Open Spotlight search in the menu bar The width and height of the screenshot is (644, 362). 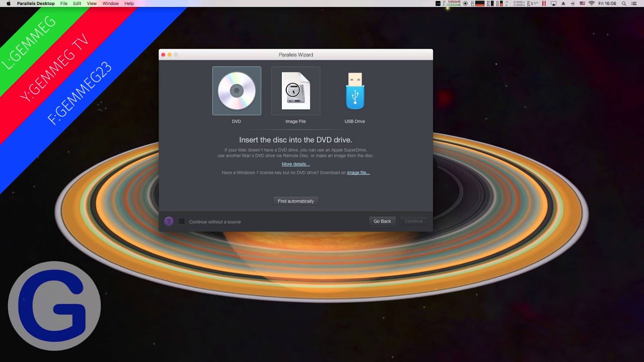624,4
